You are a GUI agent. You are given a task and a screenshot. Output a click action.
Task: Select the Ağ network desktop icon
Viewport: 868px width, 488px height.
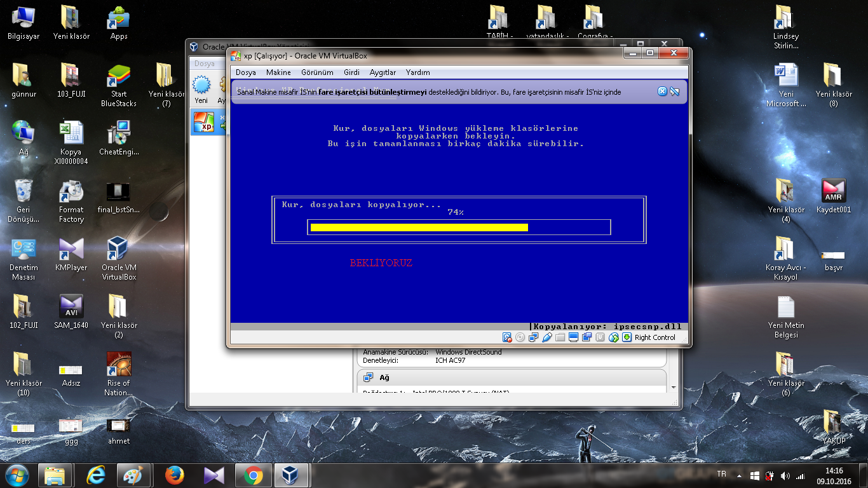point(24,139)
